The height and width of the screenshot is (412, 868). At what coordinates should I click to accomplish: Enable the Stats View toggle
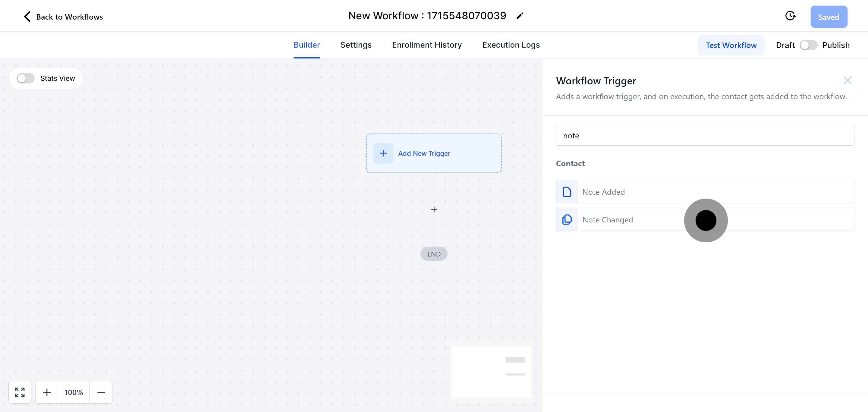pyautogui.click(x=26, y=78)
